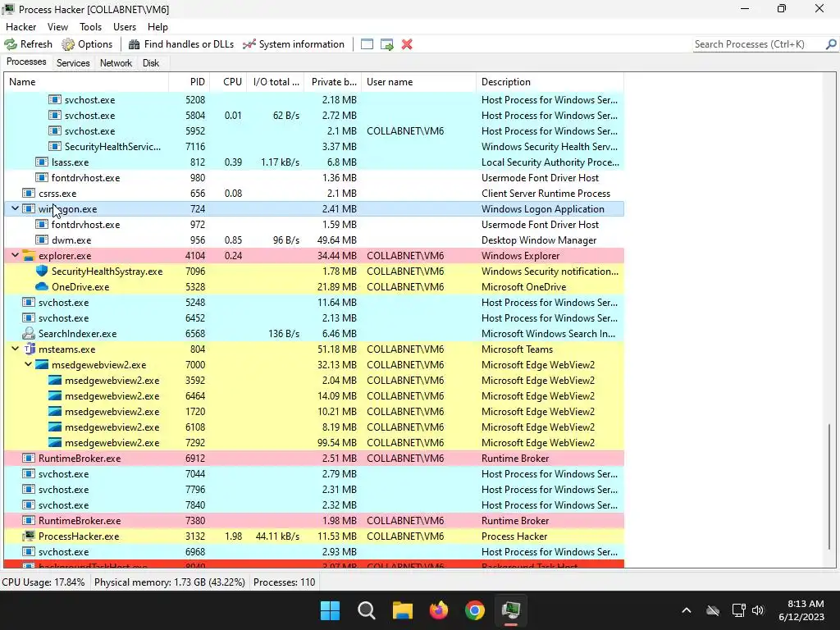This screenshot has height=630, width=840.
Task: Select svchost.exe PID 5248 row
Action: tap(314, 302)
